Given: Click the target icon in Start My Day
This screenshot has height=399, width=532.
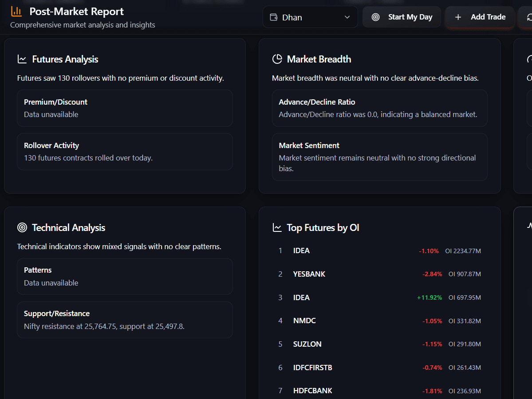Looking at the screenshot, I should pos(376,17).
